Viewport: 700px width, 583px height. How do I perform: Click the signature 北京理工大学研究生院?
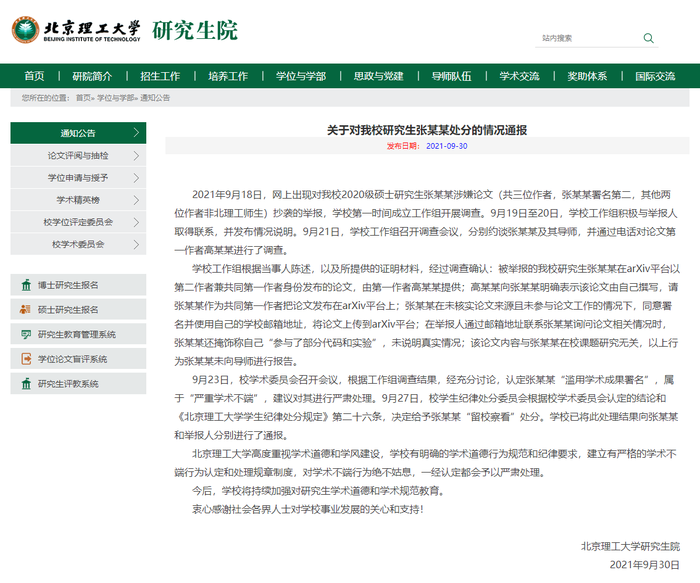pos(630,546)
